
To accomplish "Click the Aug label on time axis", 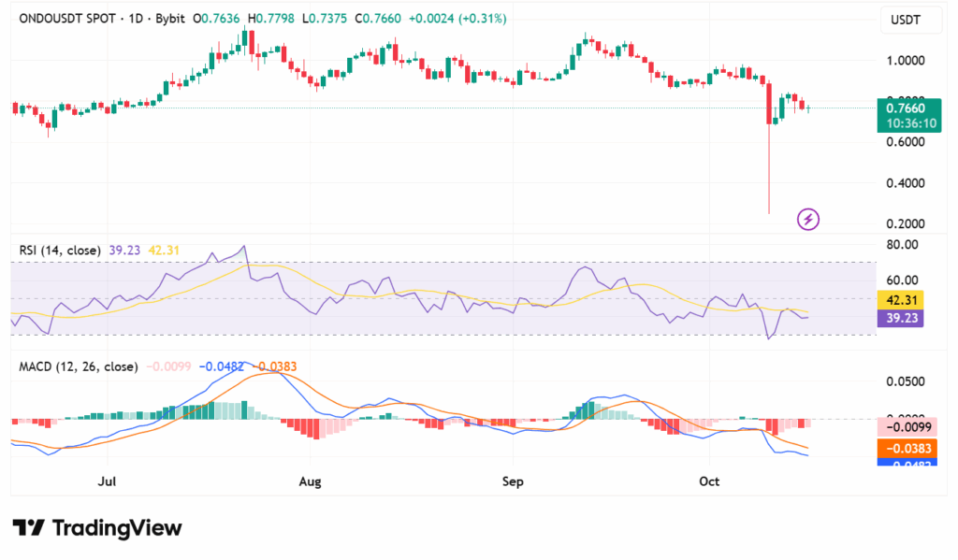I will (x=310, y=481).
